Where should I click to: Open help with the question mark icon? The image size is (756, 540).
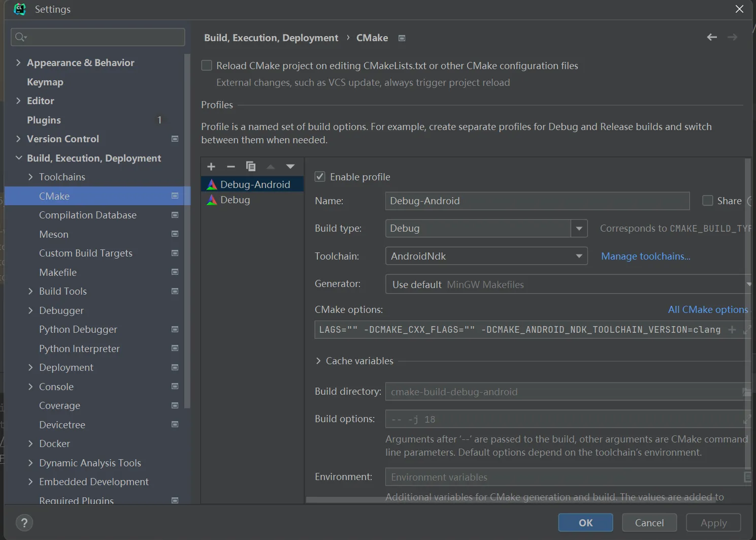coord(24,523)
